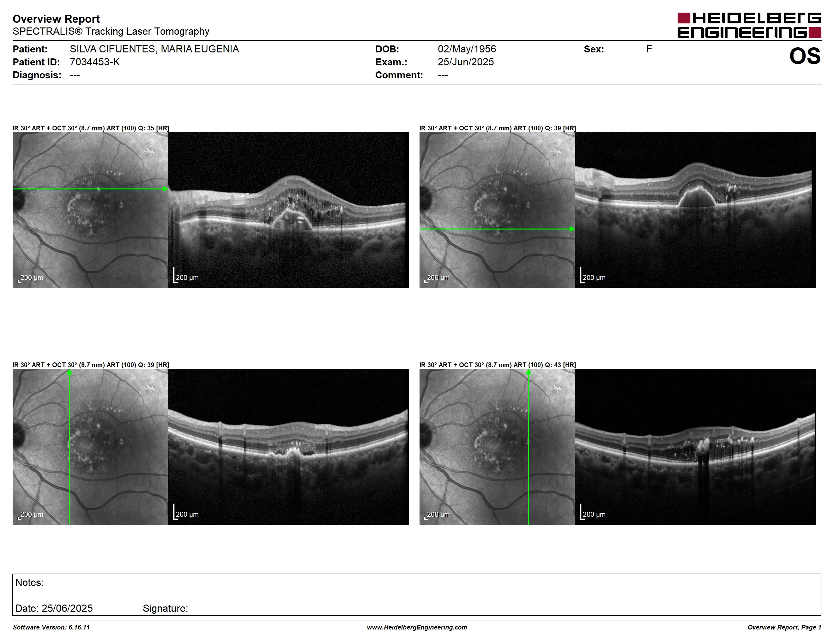Click the OS eye laterality label
Viewport: 834px width, 644px height.
pos(805,56)
